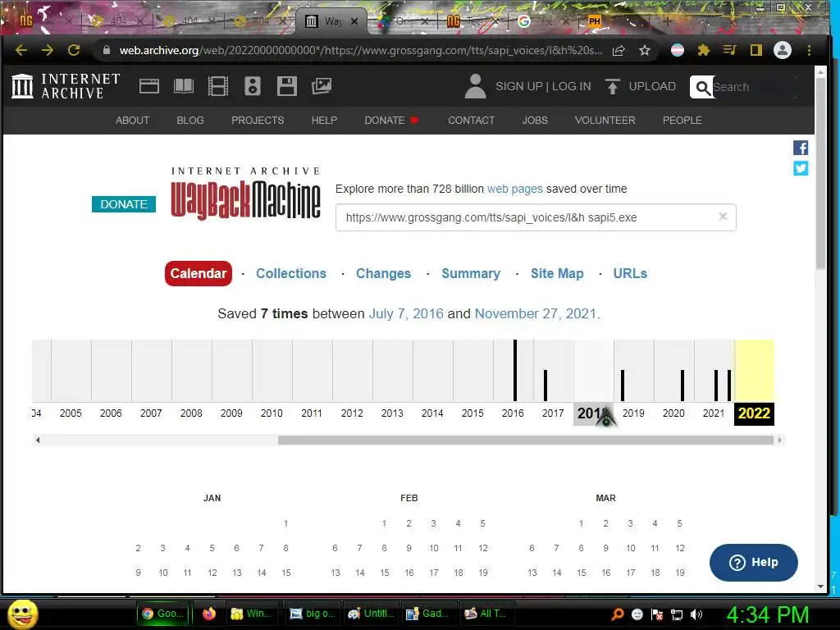Screen dimensions: 840x630
Task: Open the Internet Archive Web icon
Action: [x=149, y=86]
